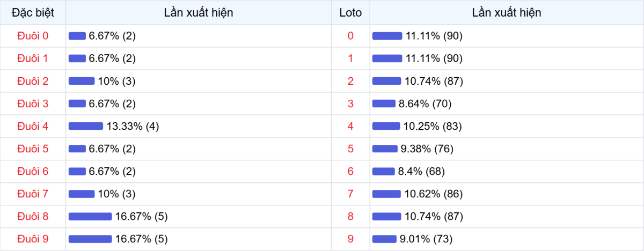Click the 13.33% bar for Đuôi 4
This screenshot has width=644, height=251.
(86, 127)
